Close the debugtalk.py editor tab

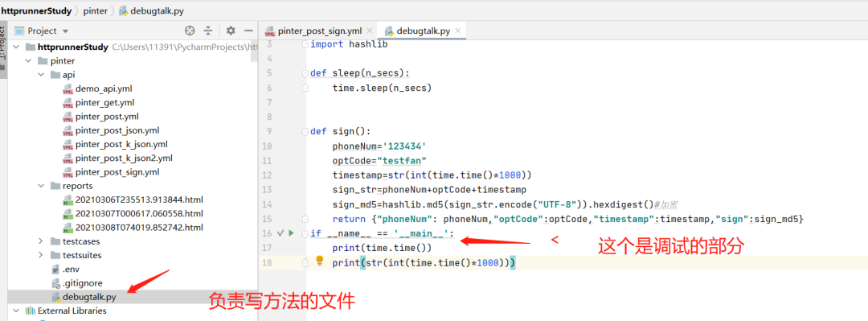click(x=458, y=31)
